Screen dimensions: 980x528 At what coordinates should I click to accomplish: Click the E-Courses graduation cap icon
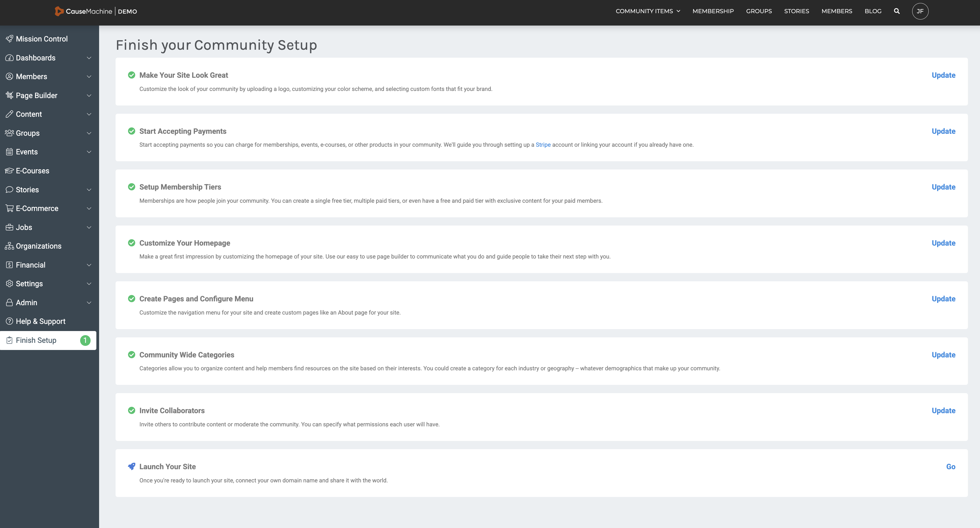point(10,171)
